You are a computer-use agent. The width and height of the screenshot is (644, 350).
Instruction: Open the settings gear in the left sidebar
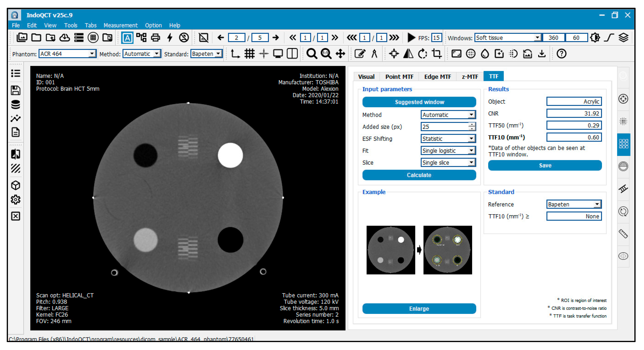(x=16, y=200)
